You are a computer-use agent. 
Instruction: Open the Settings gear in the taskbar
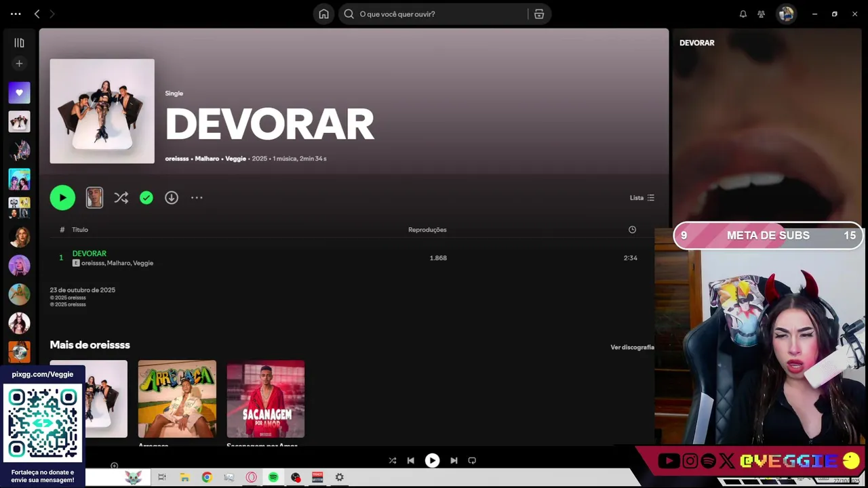click(340, 477)
